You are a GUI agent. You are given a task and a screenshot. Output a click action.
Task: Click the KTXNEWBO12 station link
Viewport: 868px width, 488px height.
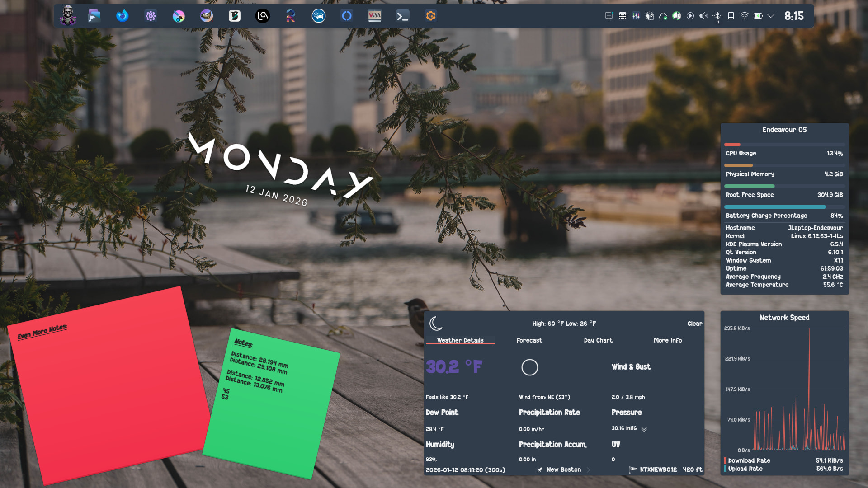point(658,470)
